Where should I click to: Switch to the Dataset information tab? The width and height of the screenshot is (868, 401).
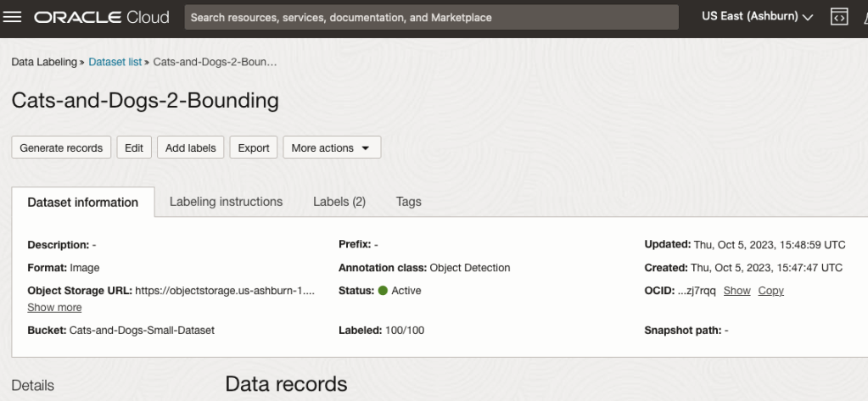(x=83, y=203)
